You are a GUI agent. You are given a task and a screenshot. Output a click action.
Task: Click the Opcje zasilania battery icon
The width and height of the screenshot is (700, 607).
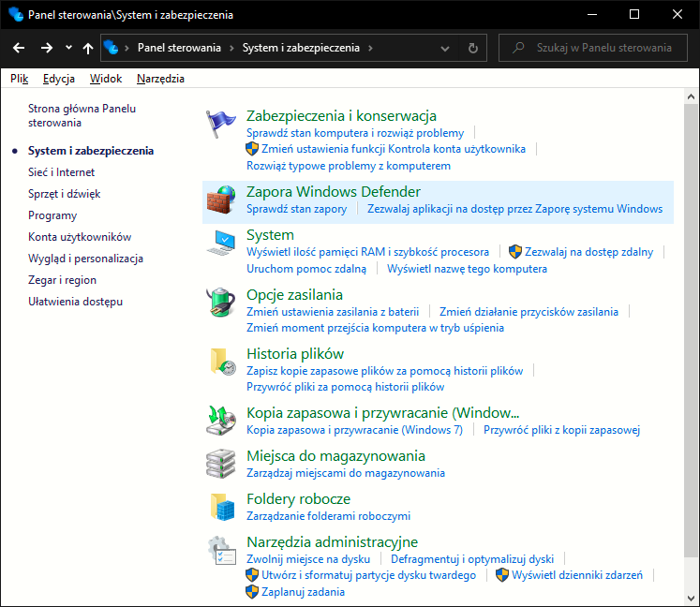(221, 303)
